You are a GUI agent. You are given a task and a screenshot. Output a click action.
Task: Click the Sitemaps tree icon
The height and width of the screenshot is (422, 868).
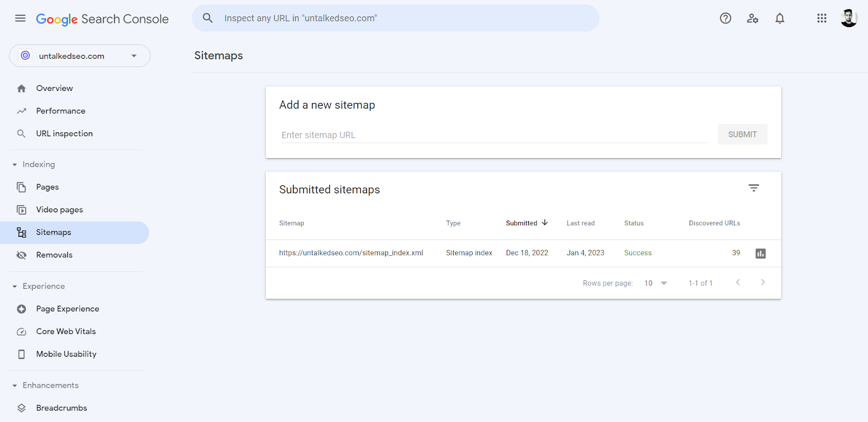click(22, 232)
